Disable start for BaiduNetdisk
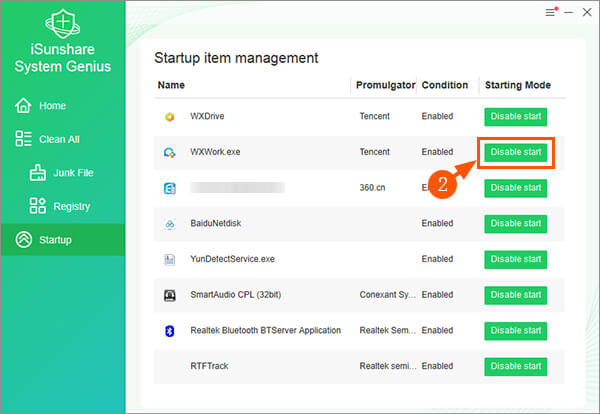The width and height of the screenshot is (600, 414). [x=515, y=224]
